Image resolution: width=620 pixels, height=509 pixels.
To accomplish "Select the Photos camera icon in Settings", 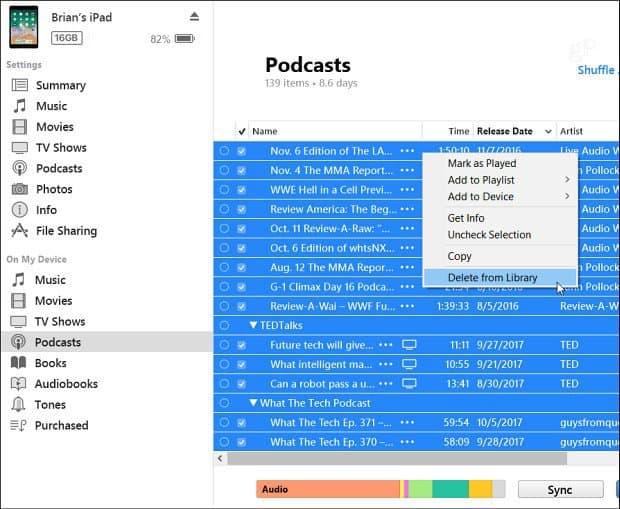I will 19,189.
